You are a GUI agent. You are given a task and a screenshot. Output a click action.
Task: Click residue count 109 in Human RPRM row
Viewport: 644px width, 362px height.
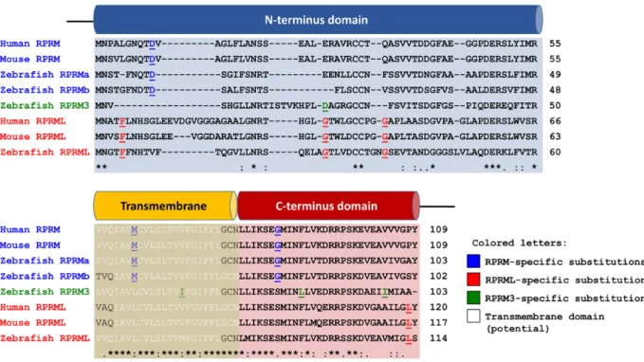438,230
